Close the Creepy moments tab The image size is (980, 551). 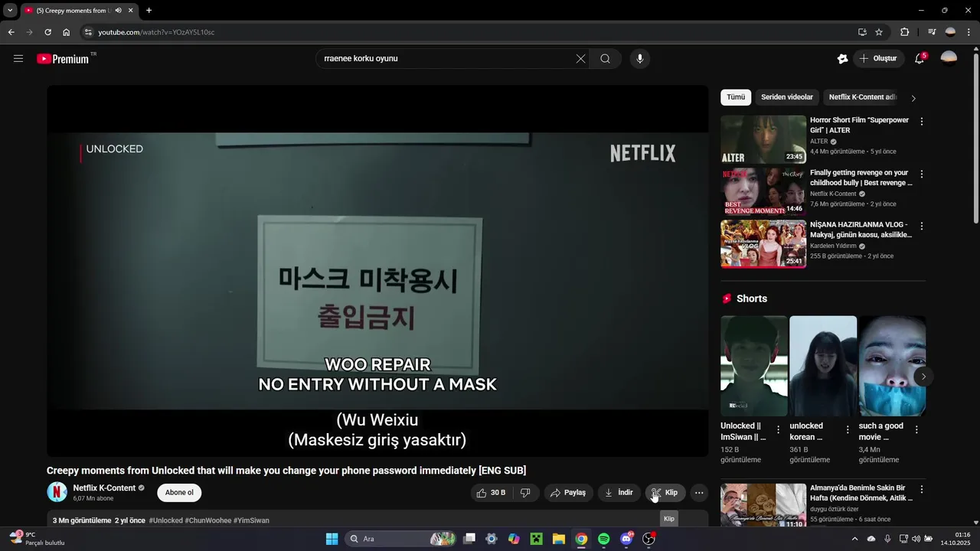pyautogui.click(x=131, y=11)
